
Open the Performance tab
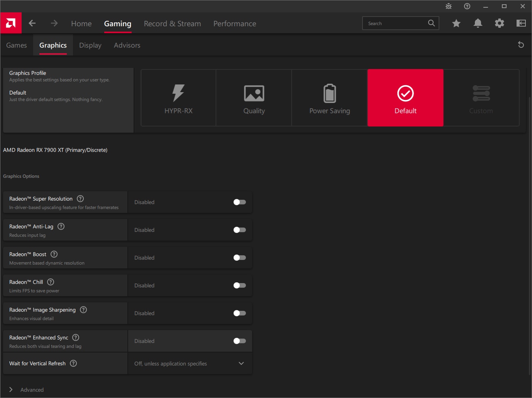coord(235,24)
